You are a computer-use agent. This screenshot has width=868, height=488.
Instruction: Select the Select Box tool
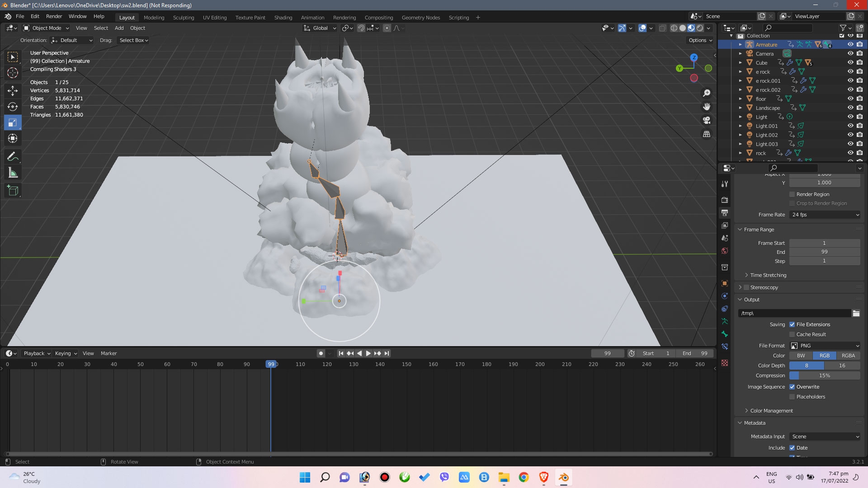13,57
